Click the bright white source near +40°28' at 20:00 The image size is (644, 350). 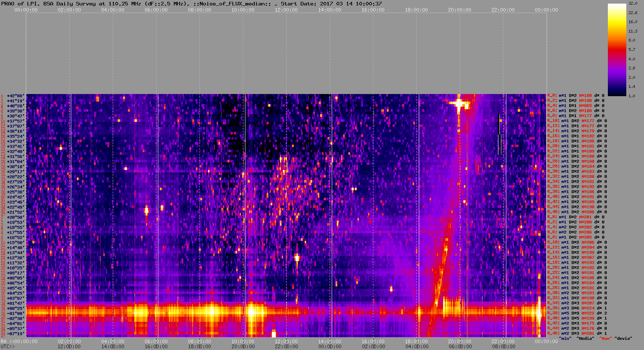click(x=459, y=104)
